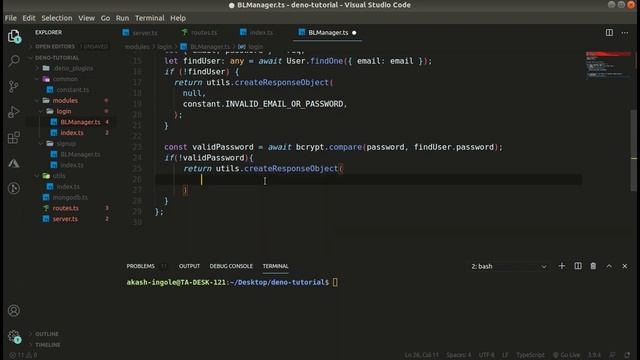
Task: Click the Go Live status bar button
Action: click(x=566, y=355)
